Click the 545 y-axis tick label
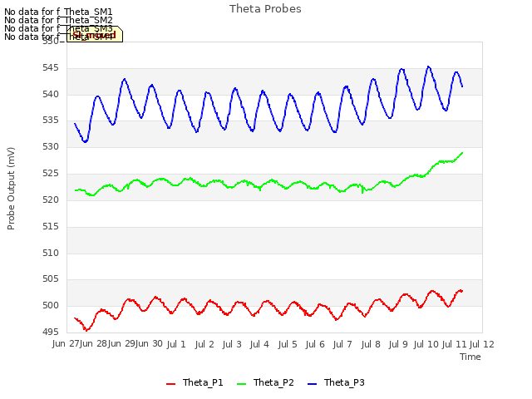 click(51, 68)
